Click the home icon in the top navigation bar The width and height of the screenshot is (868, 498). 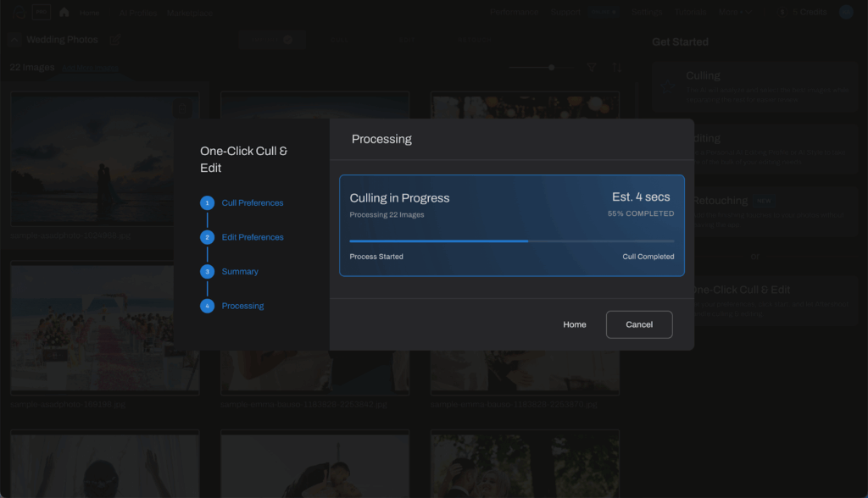(x=64, y=12)
